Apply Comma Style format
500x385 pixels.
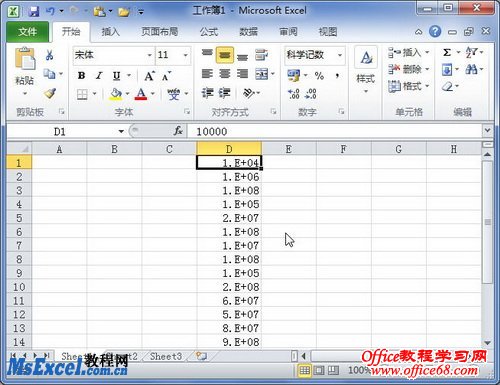tap(337, 76)
